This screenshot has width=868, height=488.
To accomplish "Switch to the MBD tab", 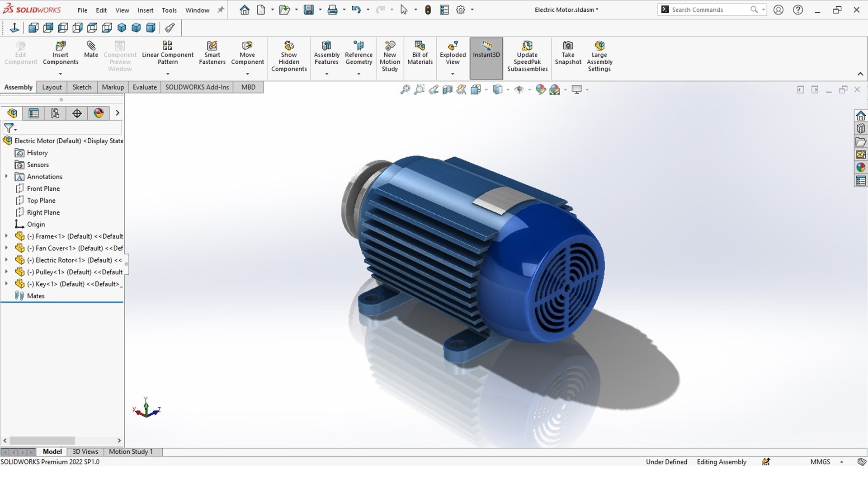I will [248, 87].
